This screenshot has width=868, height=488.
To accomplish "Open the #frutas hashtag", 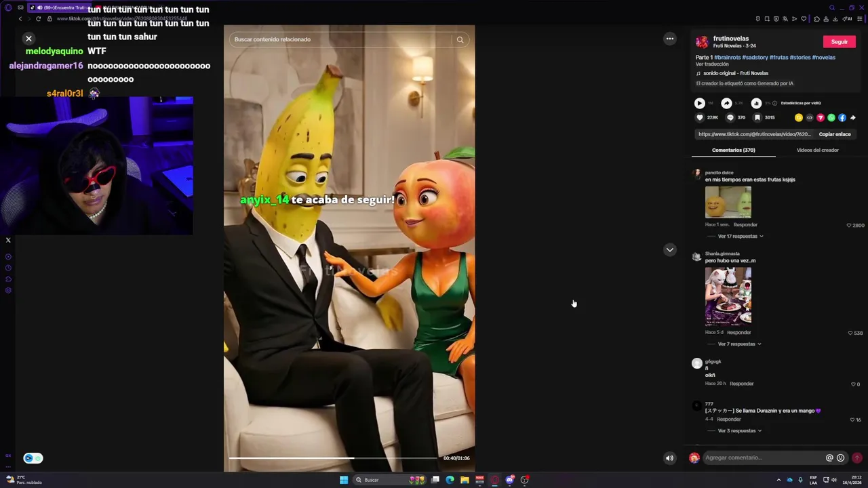I will [x=778, y=58].
